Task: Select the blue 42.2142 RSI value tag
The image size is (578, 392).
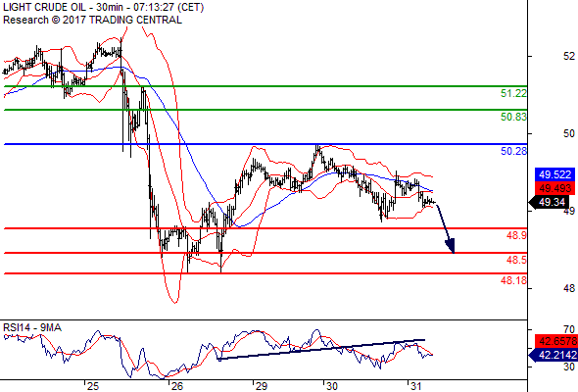Action: click(554, 355)
